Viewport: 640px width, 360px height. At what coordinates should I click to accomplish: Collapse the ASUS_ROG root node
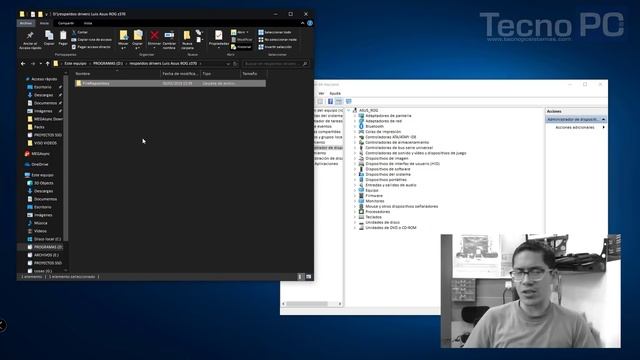tap(349, 111)
